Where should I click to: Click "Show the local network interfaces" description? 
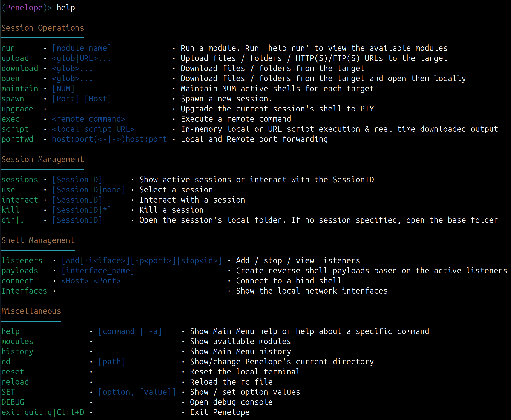(312, 291)
